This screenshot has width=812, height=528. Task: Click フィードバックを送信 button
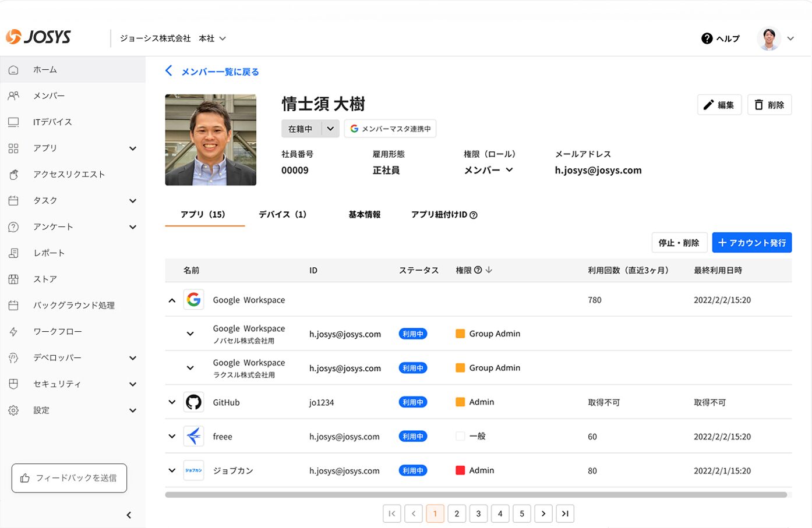click(x=69, y=478)
